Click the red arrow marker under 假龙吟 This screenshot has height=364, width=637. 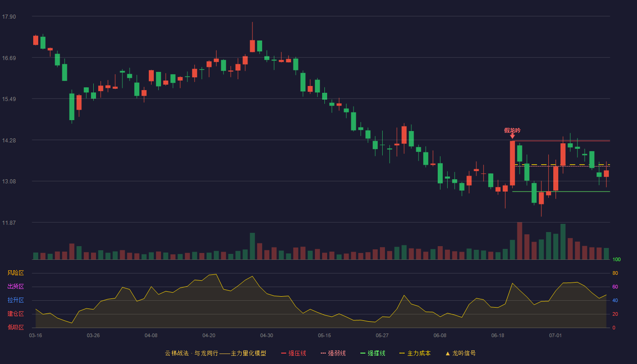coord(512,136)
